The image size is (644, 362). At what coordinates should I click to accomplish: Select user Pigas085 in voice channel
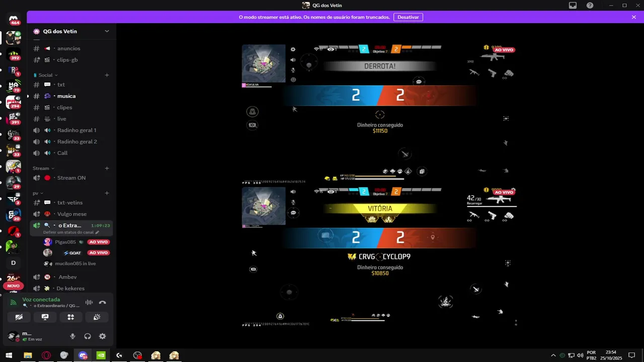pyautogui.click(x=65, y=242)
